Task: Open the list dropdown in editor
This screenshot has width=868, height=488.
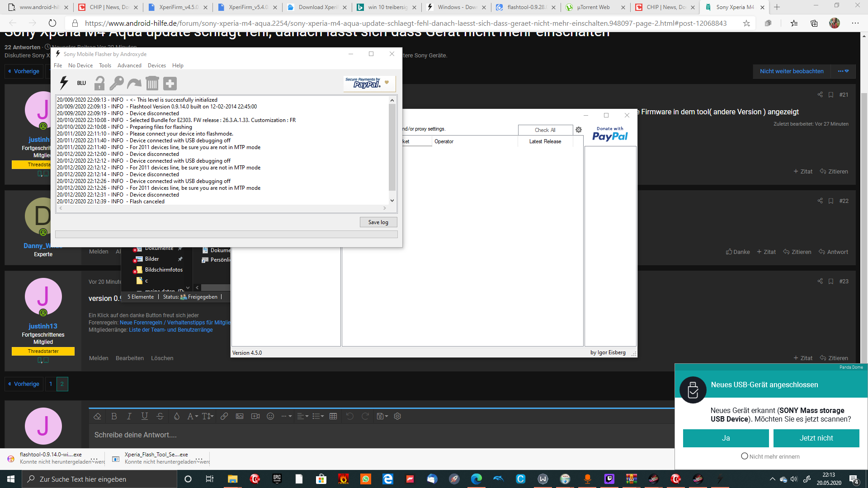Action: pos(318,417)
